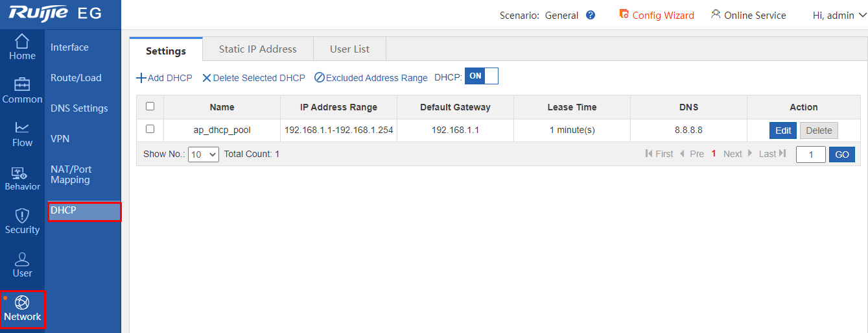Screen dimensions: 868x333
Task: Open the Behavior management icon
Action: [22, 173]
